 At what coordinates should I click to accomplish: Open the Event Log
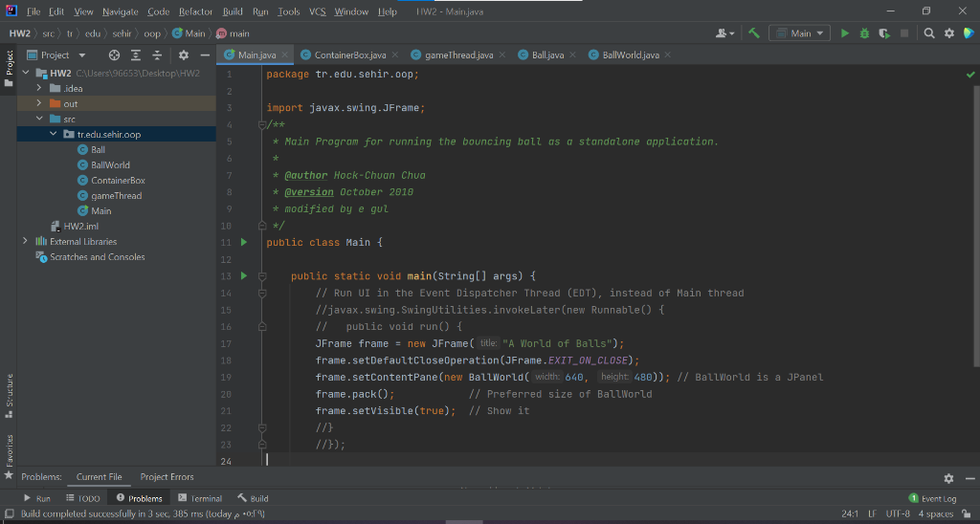932,498
